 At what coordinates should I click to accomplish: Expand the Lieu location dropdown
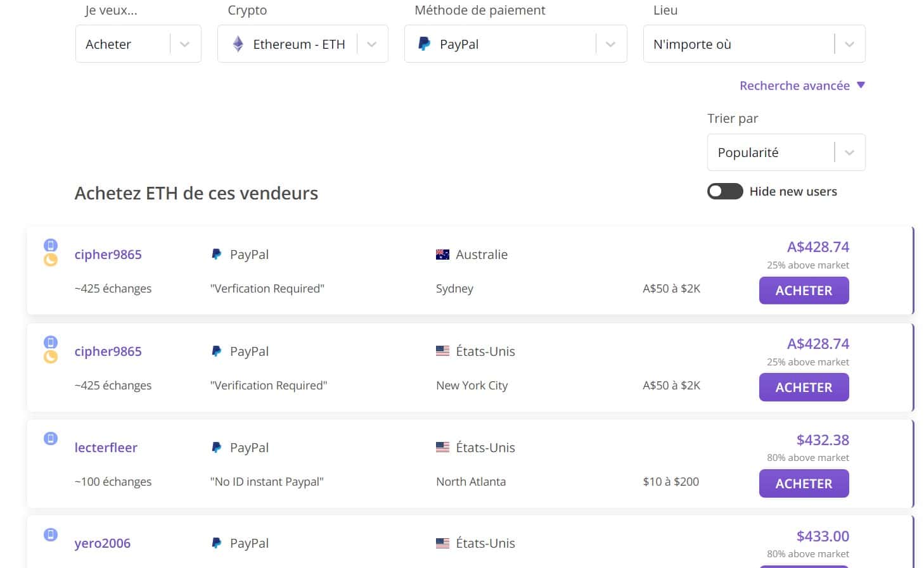849,44
